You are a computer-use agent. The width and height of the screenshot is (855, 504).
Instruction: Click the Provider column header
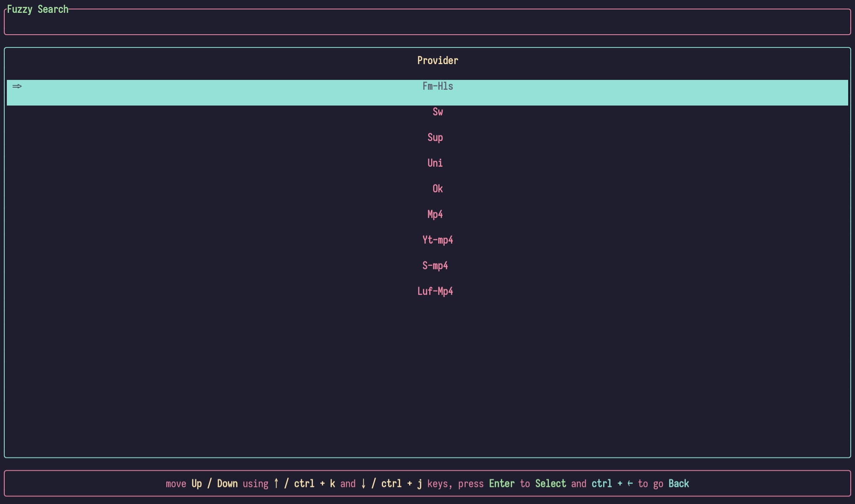click(437, 61)
